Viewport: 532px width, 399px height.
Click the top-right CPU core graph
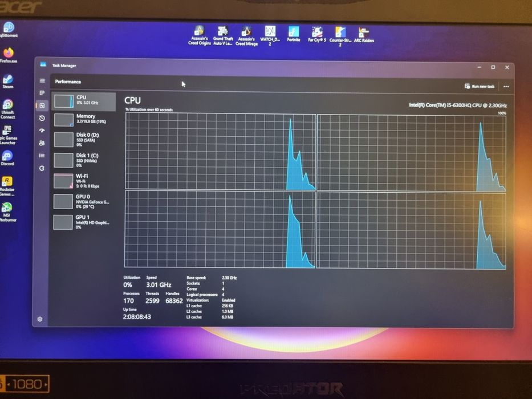pos(412,153)
